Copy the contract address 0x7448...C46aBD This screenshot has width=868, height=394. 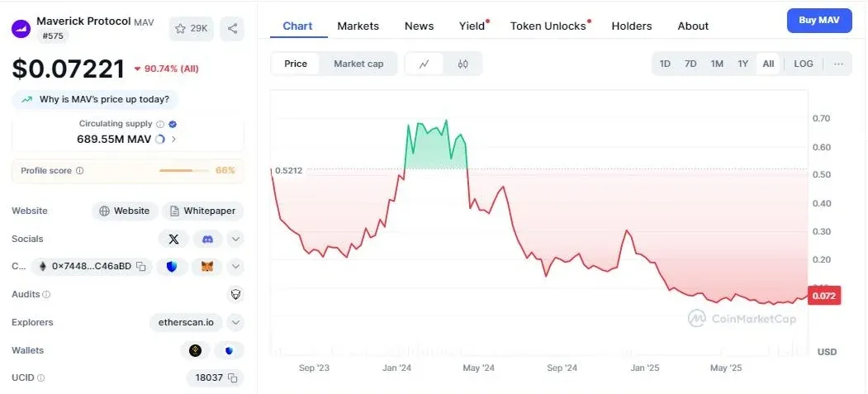click(141, 267)
